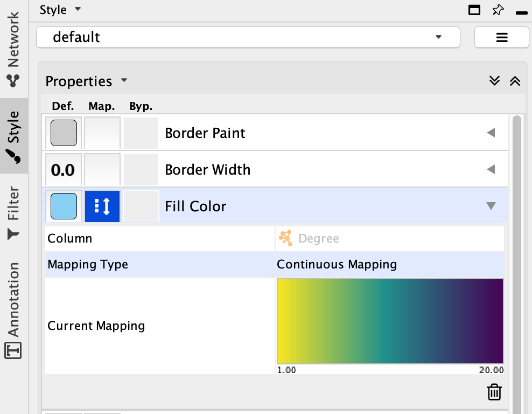Collapse all properties with double up chevrons
532x414 pixels.
click(x=515, y=81)
